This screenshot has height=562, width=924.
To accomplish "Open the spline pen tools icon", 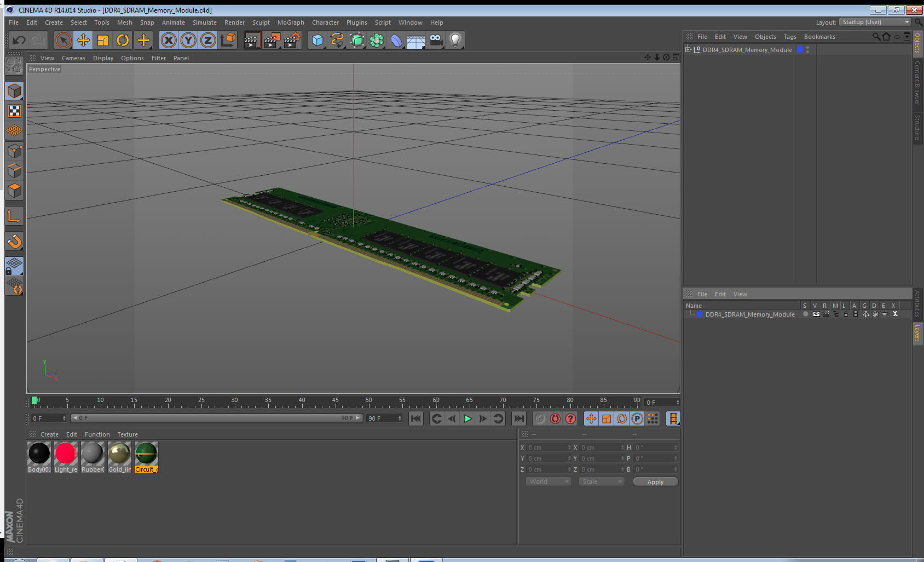I will (337, 40).
